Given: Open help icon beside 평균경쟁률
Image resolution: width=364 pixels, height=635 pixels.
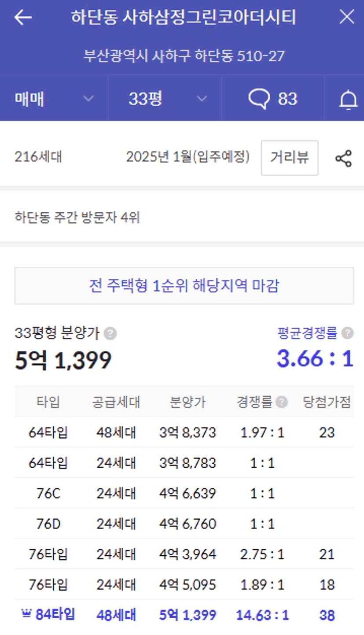Looking at the screenshot, I should point(347,333).
